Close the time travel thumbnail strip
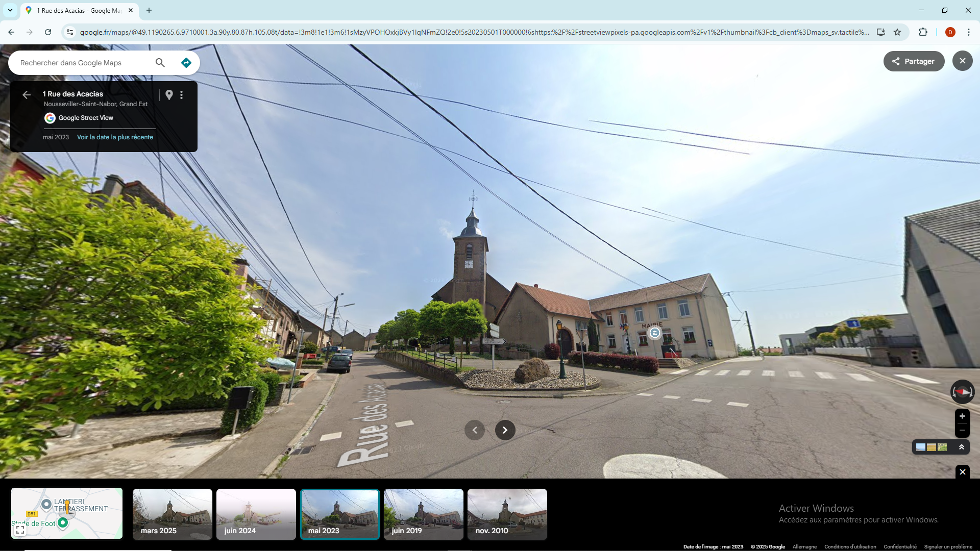Image resolution: width=980 pixels, height=551 pixels. [x=962, y=472]
